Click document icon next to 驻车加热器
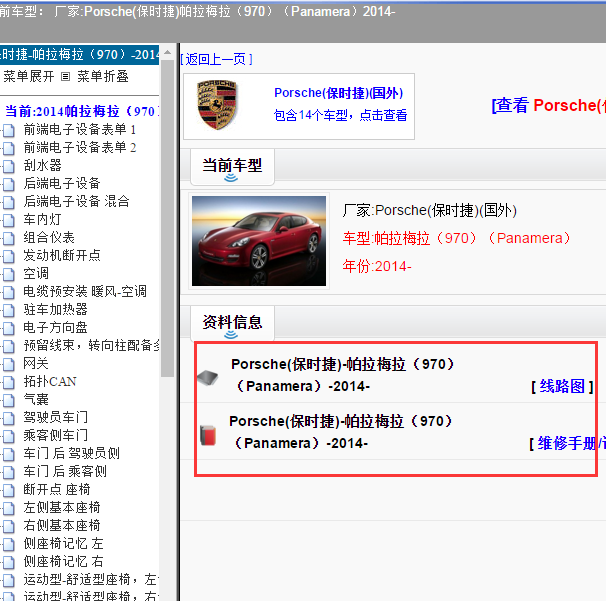The width and height of the screenshot is (606, 601). pos(9,310)
